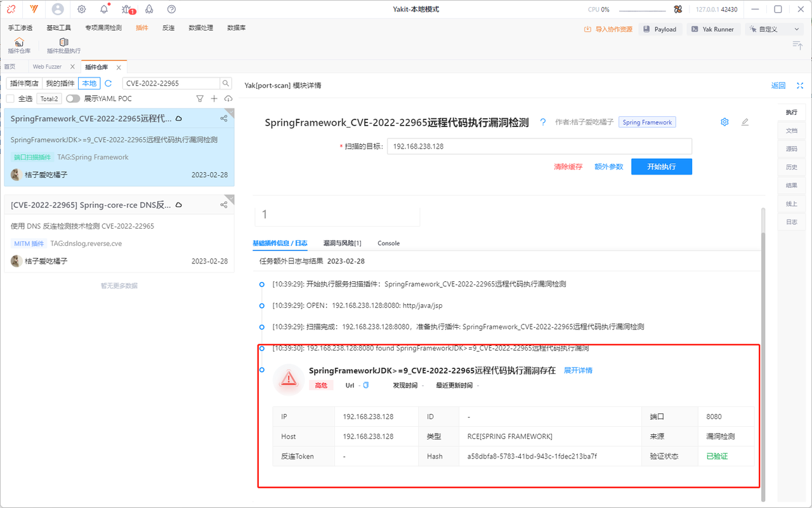Focus the plugin search box with CVE-2022-22965
This screenshot has width=812, height=508.
(171, 83)
